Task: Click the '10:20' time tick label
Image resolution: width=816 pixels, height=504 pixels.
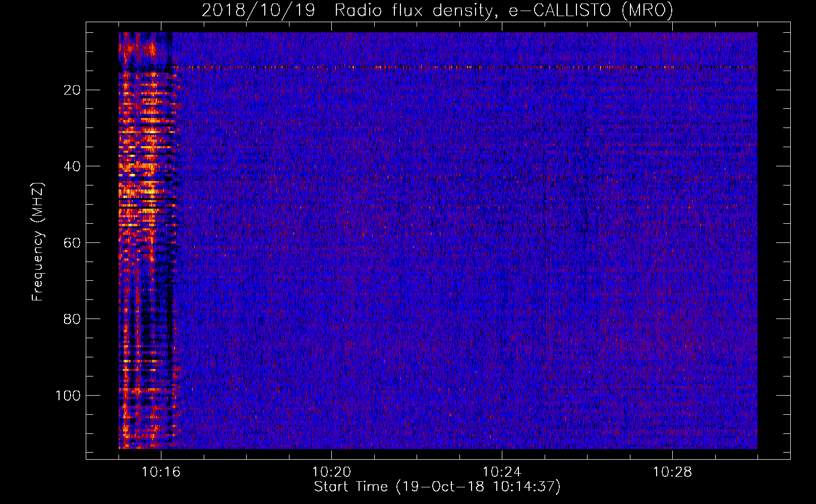Action: pos(331,472)
